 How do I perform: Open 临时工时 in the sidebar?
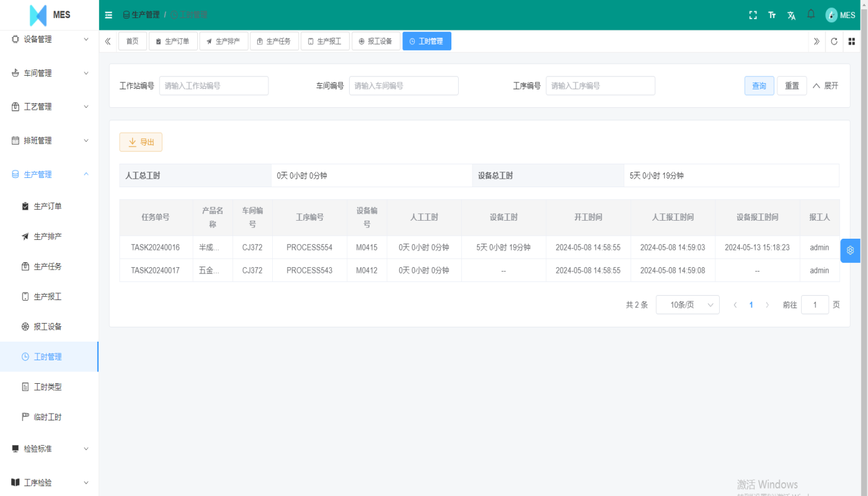50,417
